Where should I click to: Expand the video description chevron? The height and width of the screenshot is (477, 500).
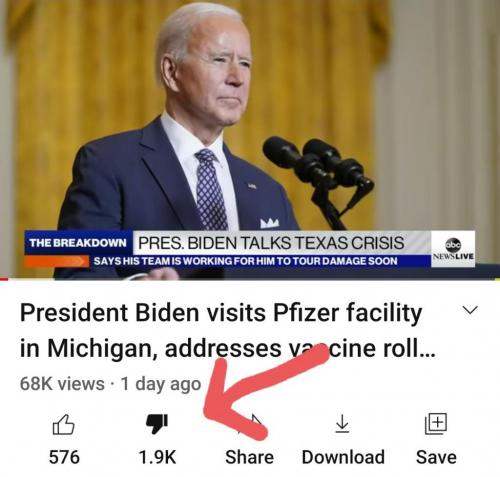(x=470, y=310)
